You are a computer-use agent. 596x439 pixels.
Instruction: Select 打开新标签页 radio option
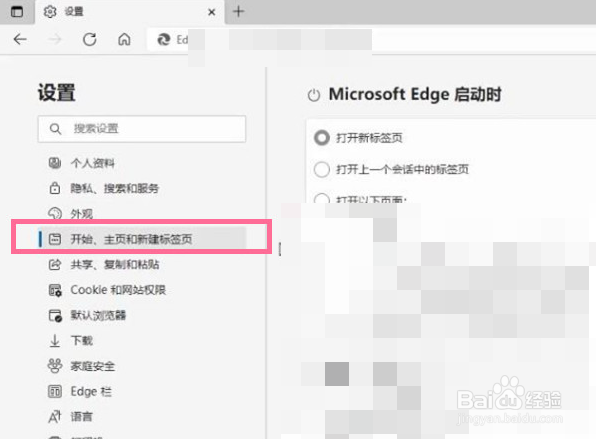[x=322, y=138]
